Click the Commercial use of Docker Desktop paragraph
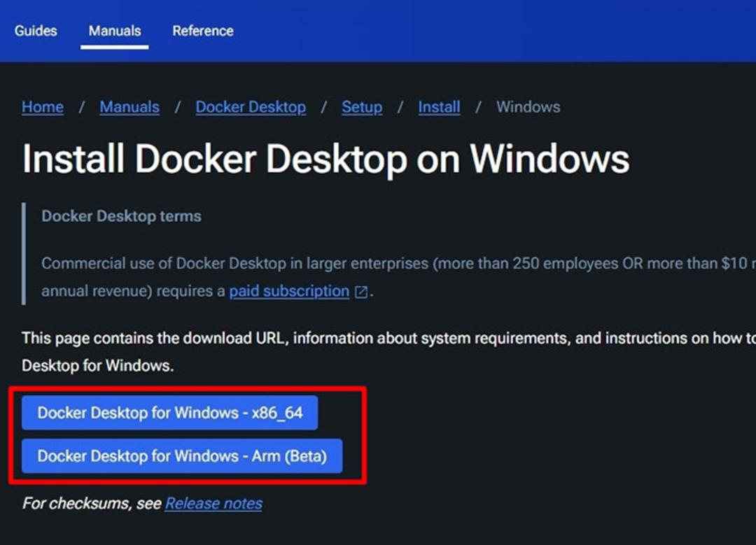 [x=398, y=277]
